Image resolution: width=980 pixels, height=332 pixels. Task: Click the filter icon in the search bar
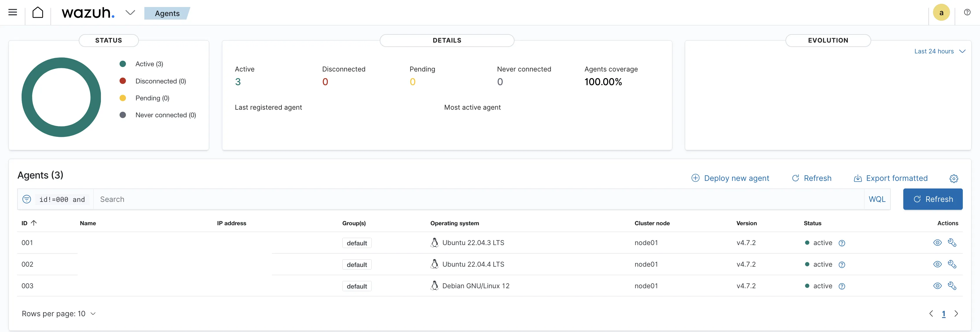pos(27,199)
